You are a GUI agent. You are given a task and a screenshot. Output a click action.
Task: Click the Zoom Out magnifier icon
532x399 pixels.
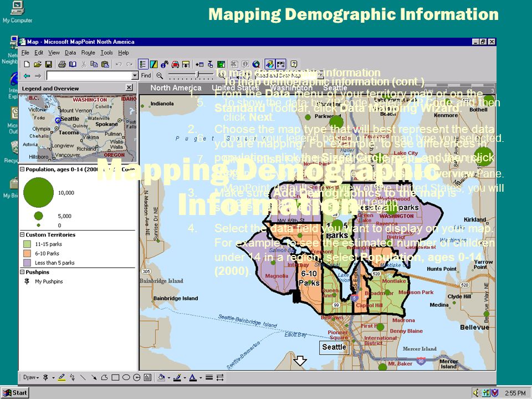(x=160, y=76)
